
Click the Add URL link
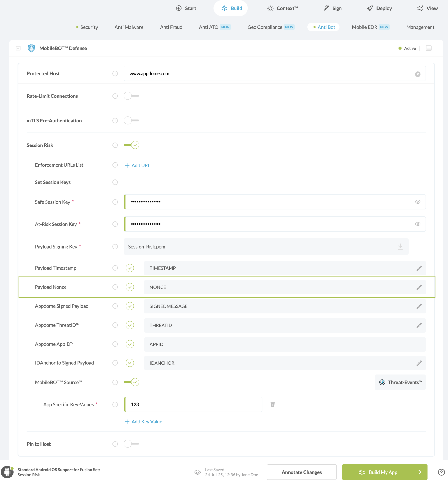(x=137, y=165)
